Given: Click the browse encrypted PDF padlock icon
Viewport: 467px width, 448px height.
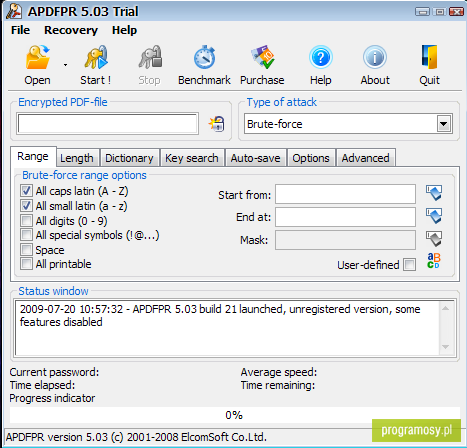Looking at the screenshot, I should tap(217, 124).
